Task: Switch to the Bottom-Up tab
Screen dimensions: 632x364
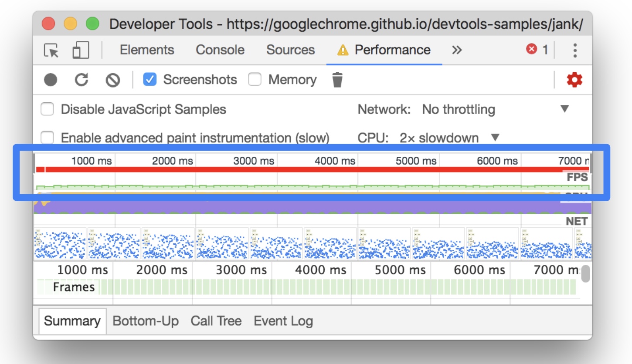Action: tap(146, 321)
